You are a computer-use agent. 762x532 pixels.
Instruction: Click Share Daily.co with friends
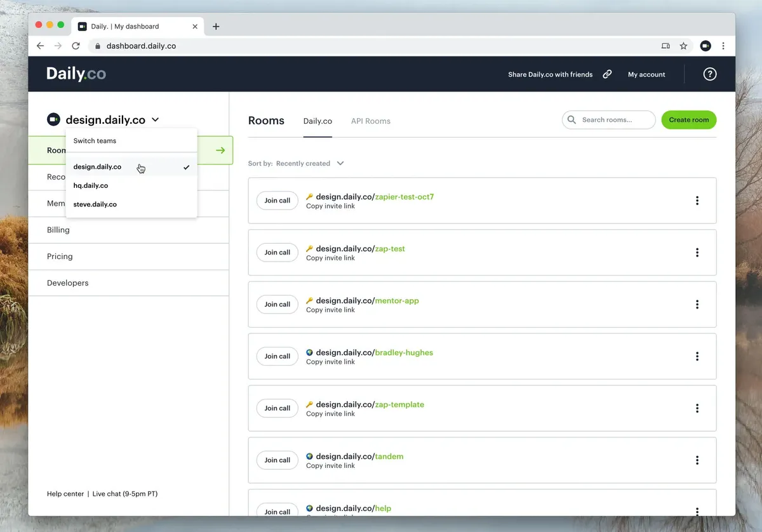coord(550,74)
